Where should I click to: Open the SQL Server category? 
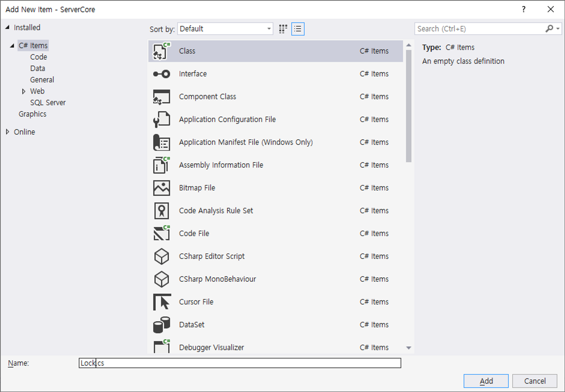coord(48,103)
